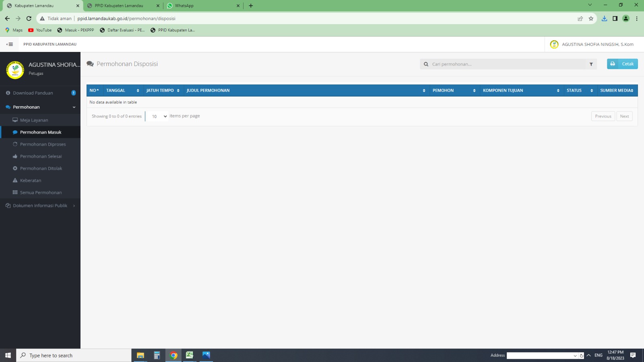Image resolution: width=644 pixels, height=362 pixels.
Task: Open Semua Permohonan menu item
Action: click(x=40, y=192)
